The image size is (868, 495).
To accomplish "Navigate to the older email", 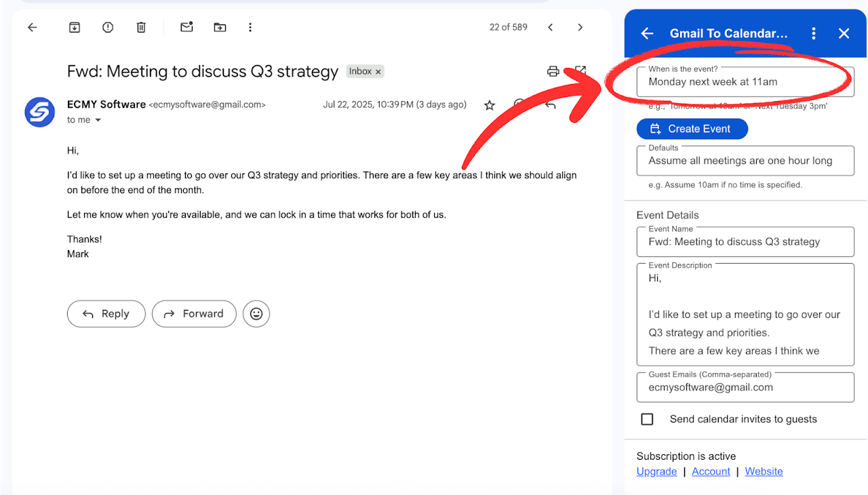I will 580,27.
